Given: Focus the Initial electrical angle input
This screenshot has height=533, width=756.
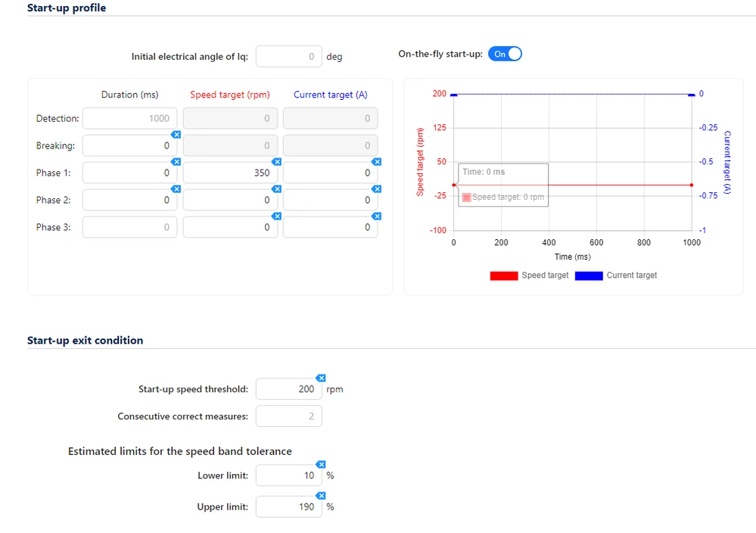Looking at the screenshot, I should point(289,57).
